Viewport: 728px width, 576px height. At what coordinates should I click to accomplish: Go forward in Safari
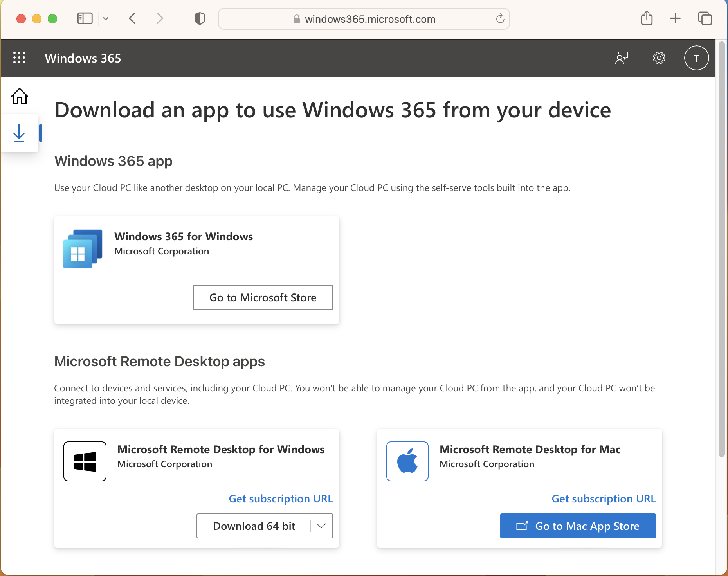(x=160, y=18)
